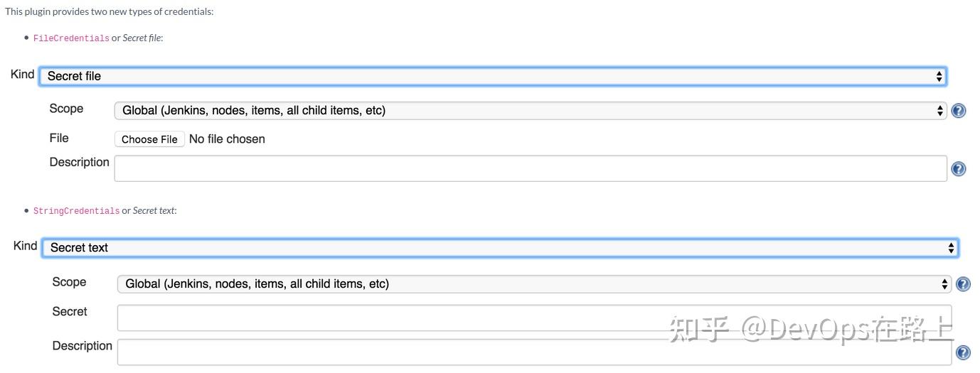Click the Secret label beside the input
The height and width of the screenshot is (373, 980).
(70, 311)
